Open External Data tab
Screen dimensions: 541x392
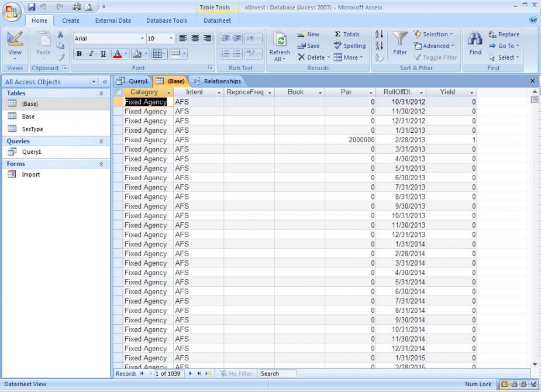click(113, 20)
